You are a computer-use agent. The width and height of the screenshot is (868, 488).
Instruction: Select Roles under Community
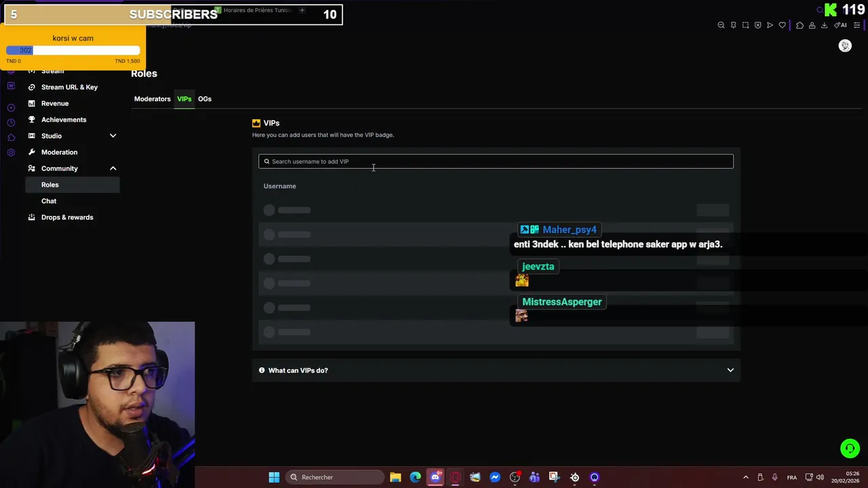73,185
